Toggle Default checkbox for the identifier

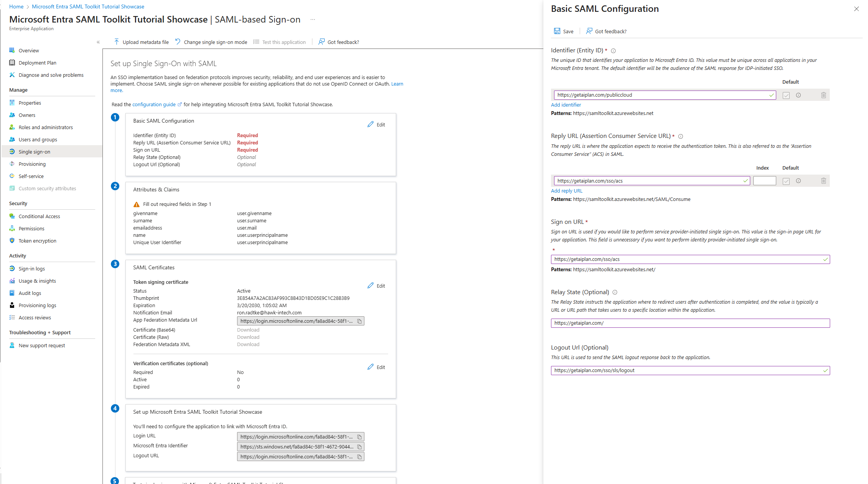click(x=786, y=96)
